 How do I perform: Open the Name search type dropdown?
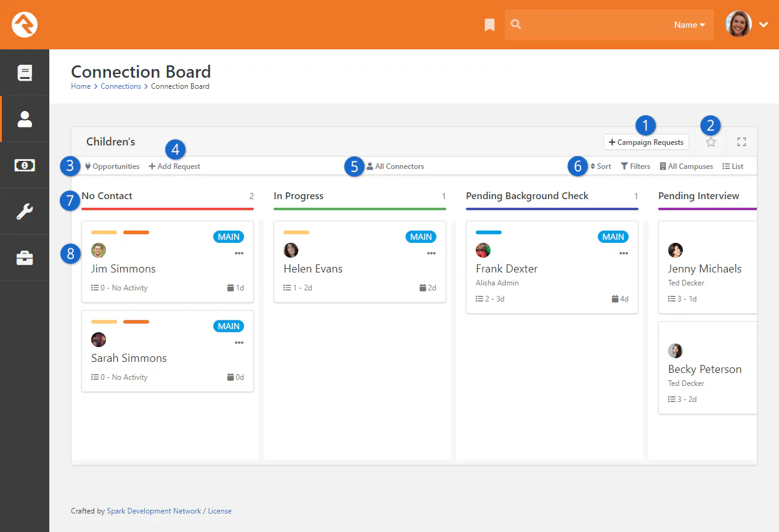(690, 25)
